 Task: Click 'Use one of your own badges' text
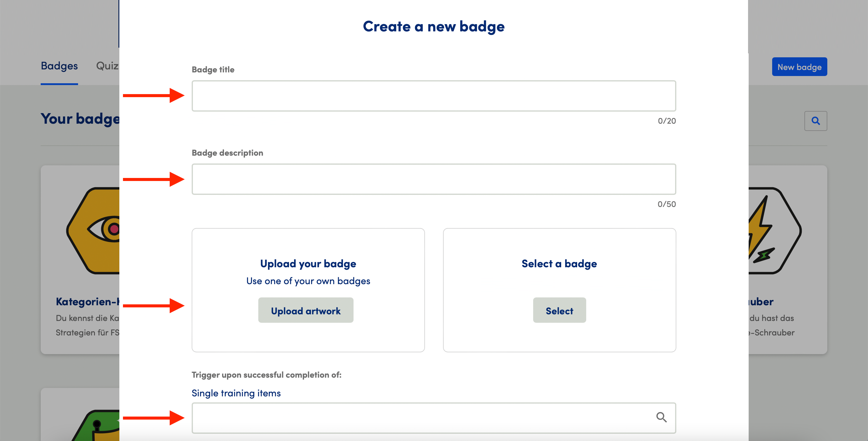[308, 281]
